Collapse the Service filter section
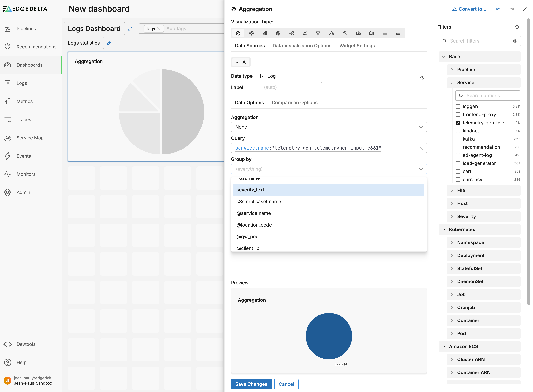This screenshot has width=533, height=392. [x=484, y=83]
